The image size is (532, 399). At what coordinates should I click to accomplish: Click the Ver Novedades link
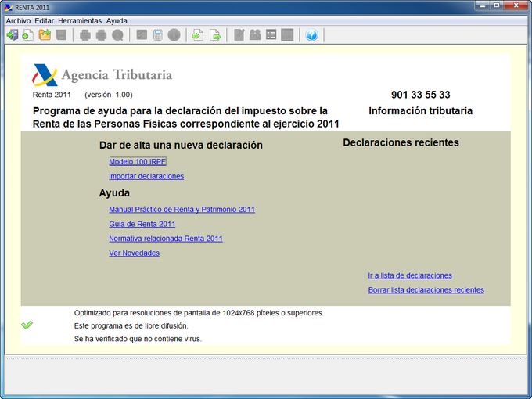[134, 253]
